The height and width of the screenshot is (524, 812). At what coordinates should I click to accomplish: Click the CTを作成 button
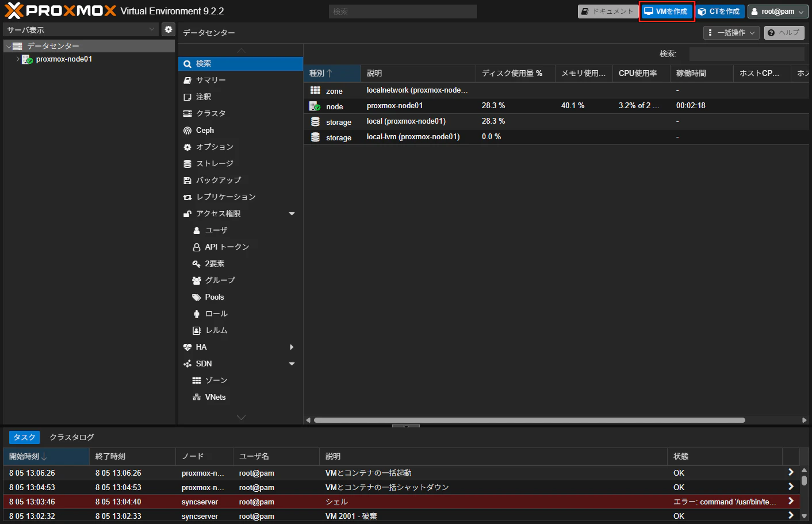pos(719,12)
